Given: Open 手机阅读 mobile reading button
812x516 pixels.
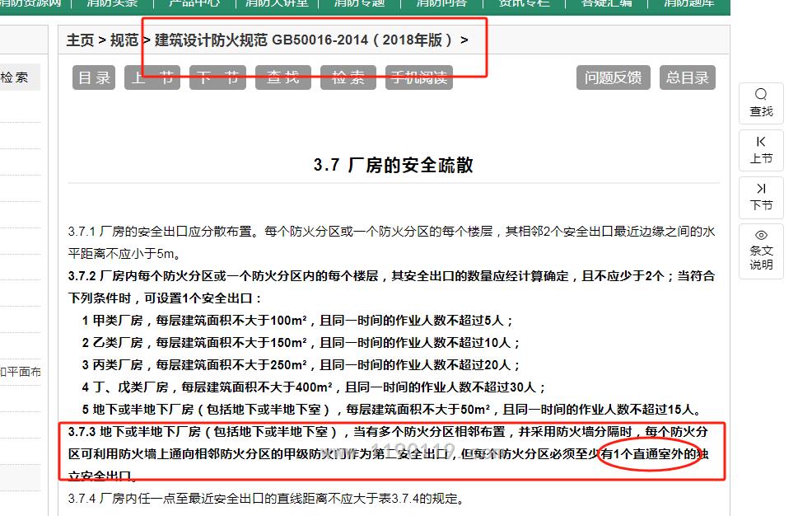Looking at the screenshot, I should click(x=418, y=77).
